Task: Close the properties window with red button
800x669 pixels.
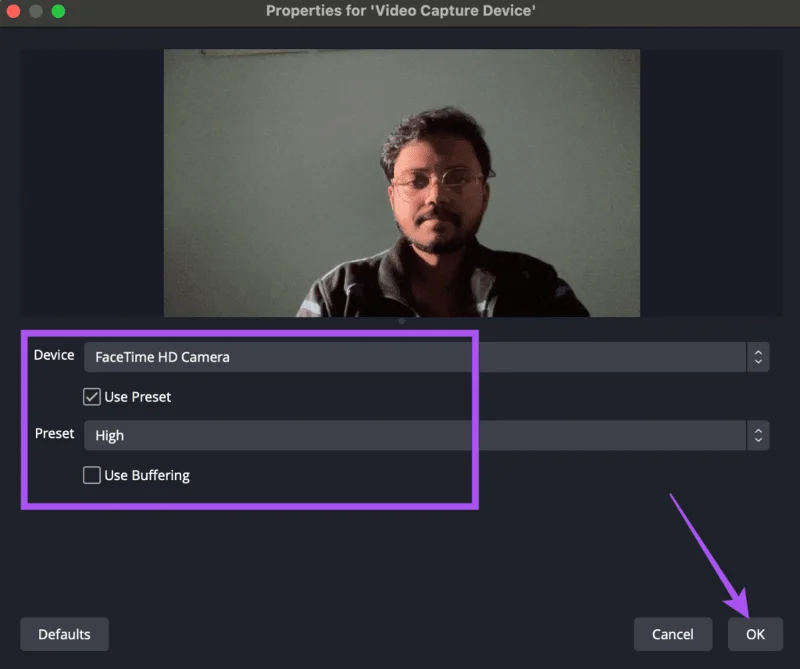Action: click(x=13, y=11)
